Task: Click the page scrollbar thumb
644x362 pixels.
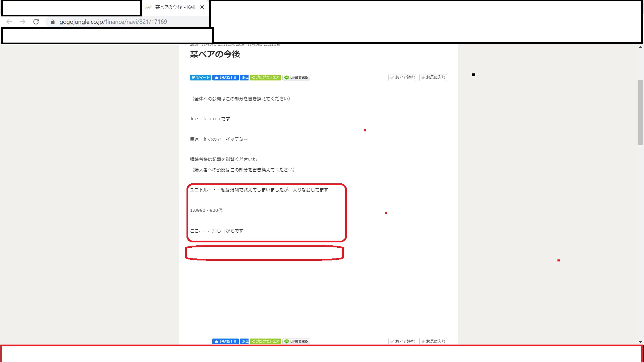Action: pyautogui.click(x=640, y=112)
